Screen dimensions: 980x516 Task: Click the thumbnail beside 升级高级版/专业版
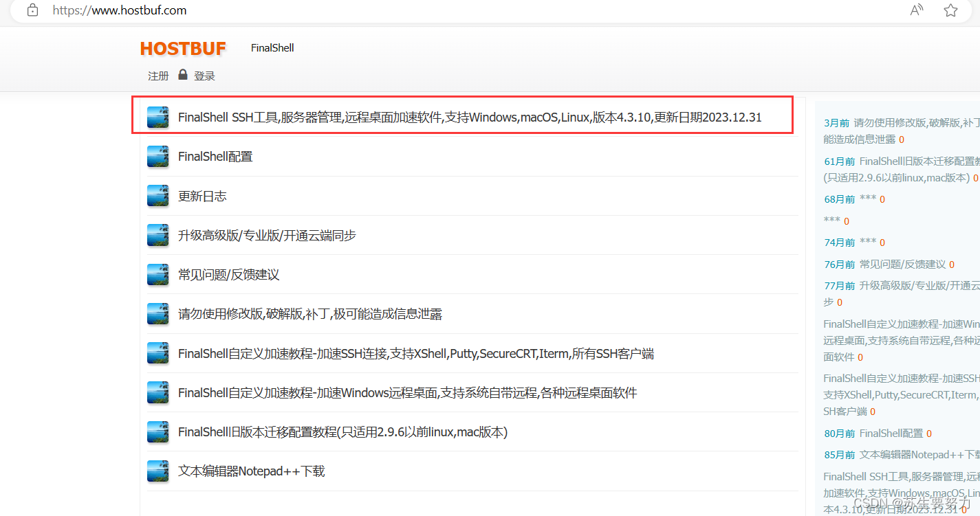pyautogui.click(x=158, y=235)
